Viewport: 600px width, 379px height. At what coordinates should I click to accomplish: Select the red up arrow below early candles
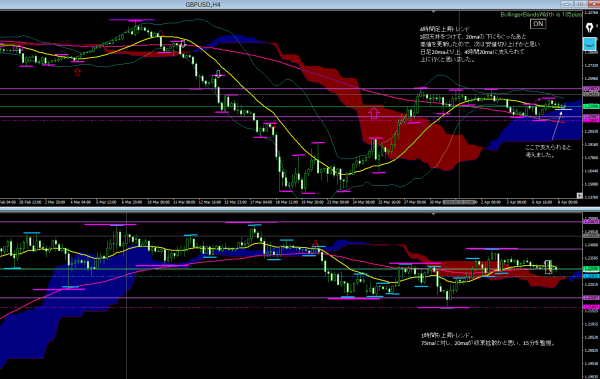coord(78,72)
